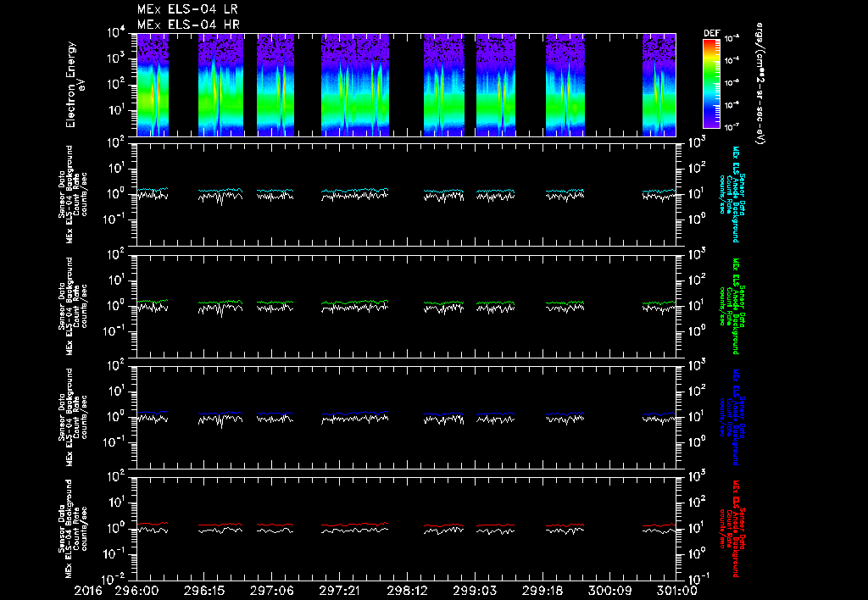This screenshot has width=868, height=600.
Task: Click the '297:21' time axis label
Action: tap(339, 592)
